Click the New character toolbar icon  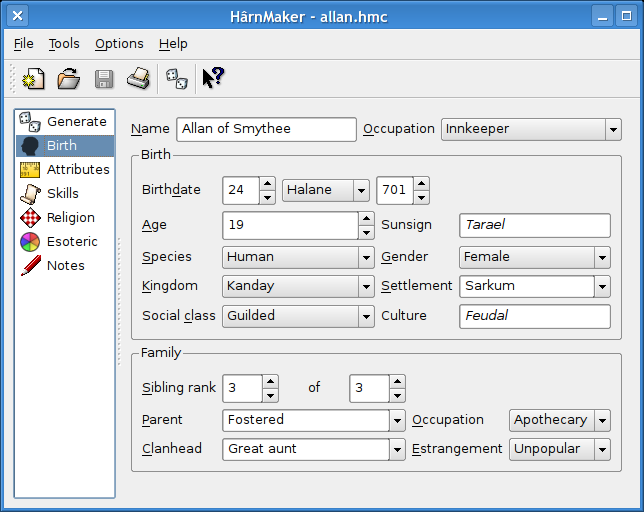point(33,78)
